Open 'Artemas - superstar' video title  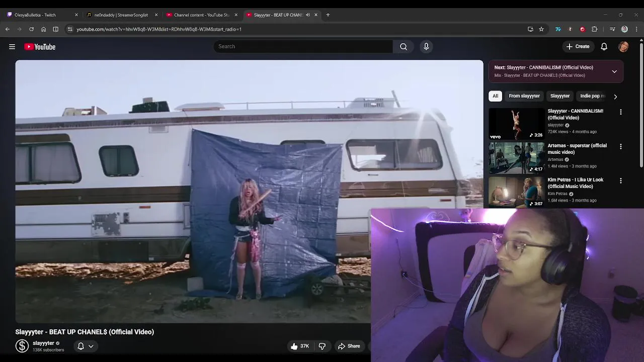[x=577, y=149]
